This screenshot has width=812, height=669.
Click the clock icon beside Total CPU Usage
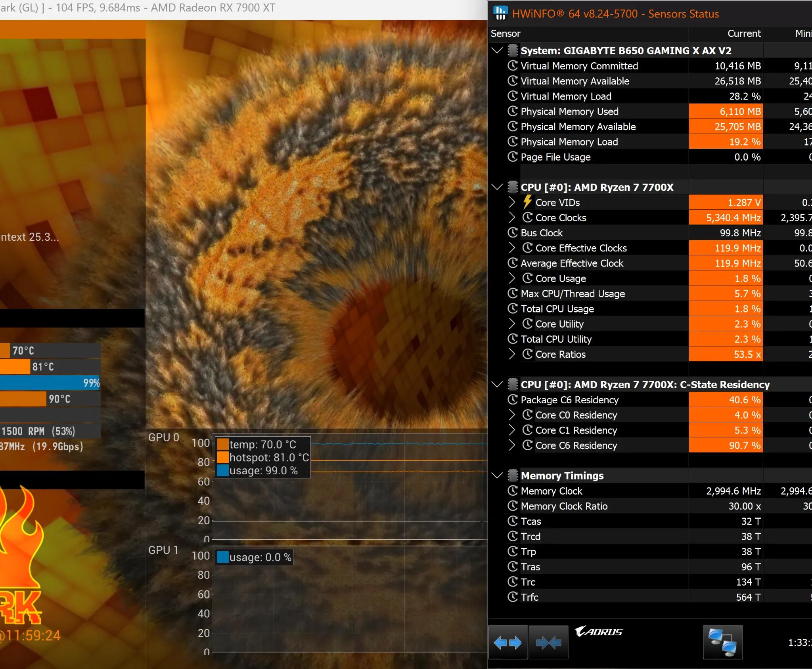[513, 309]
